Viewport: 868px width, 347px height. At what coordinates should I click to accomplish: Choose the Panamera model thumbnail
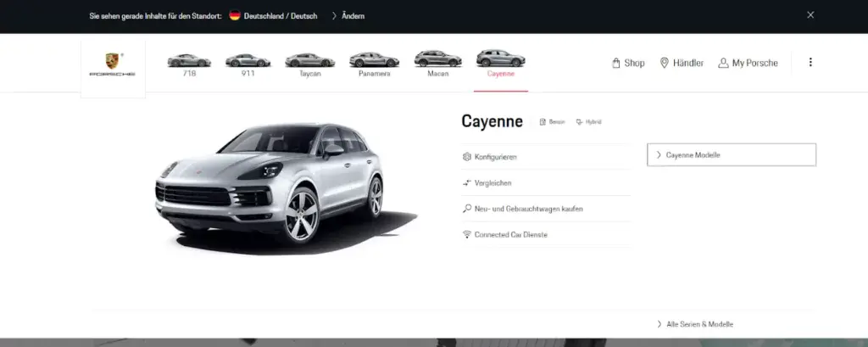point(374,64)
